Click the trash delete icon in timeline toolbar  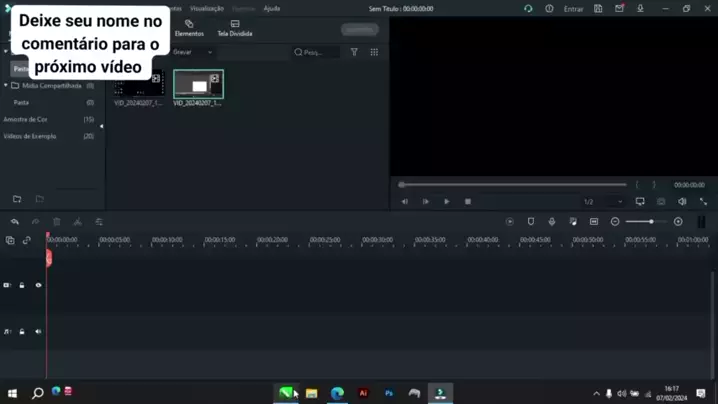[57, 222]
